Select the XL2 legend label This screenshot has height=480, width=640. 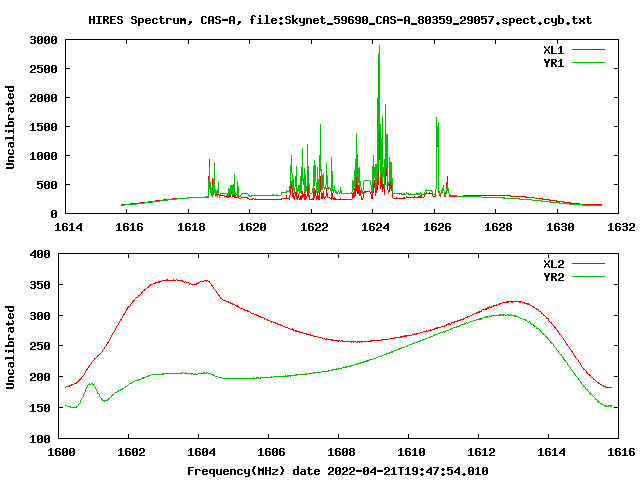(553, 264)
